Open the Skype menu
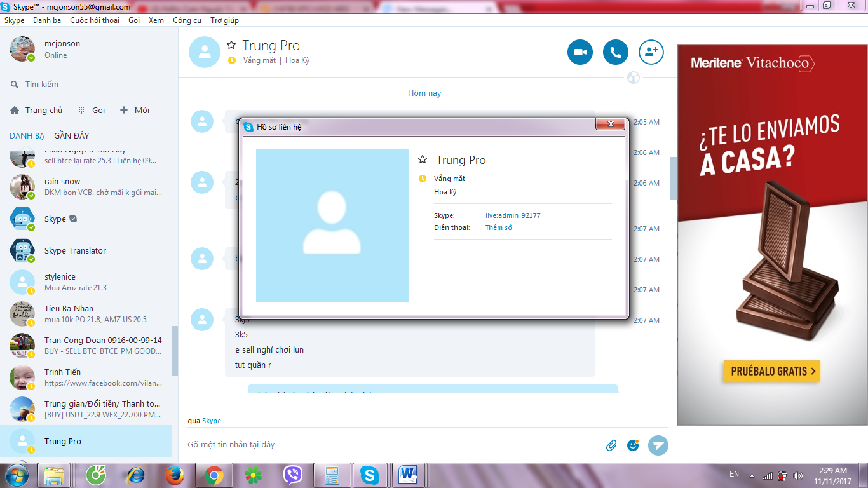The image size is (868, 488). pyautogui.click(x=14, y=20)
